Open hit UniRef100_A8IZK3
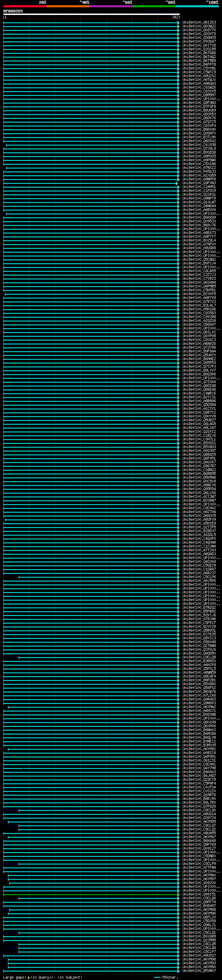This screenshot has width=222, height=980. pyautogui.click(x=199, y=23)
